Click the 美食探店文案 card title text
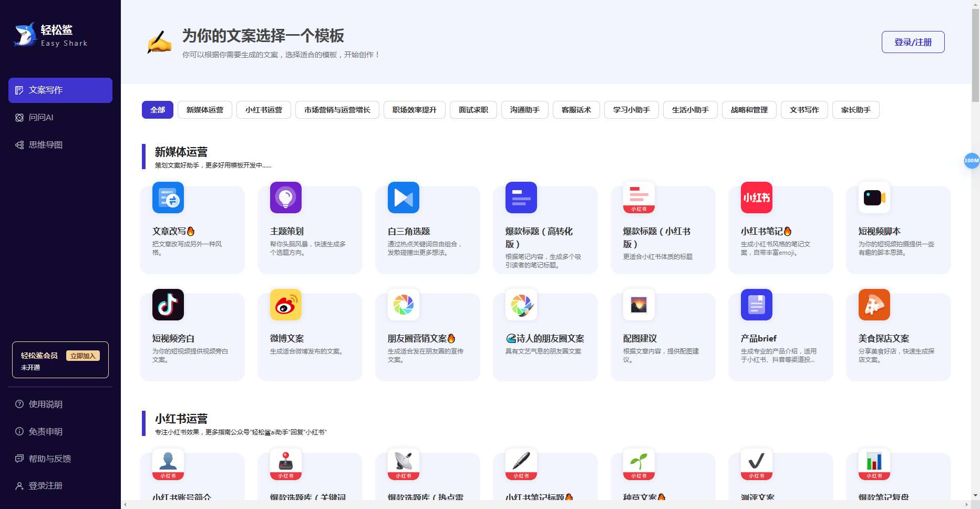 point(884,338)
